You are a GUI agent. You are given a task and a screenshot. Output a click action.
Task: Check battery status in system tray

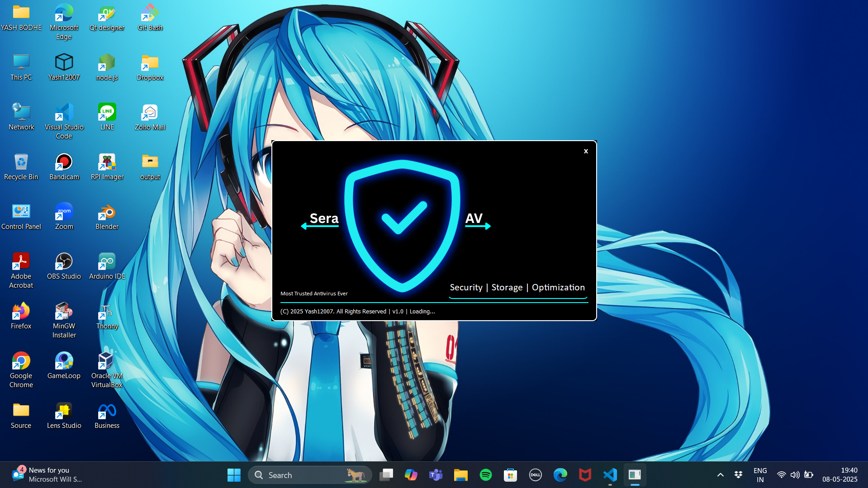809,475
